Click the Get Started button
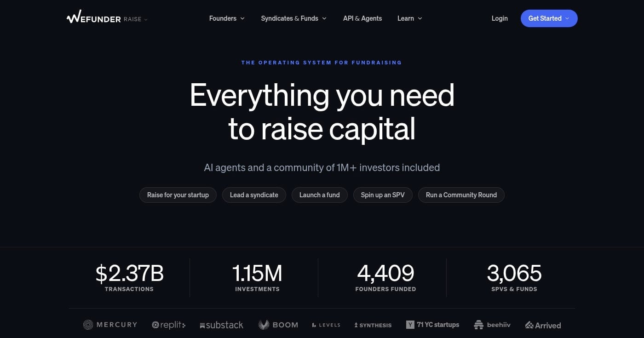 coord(545,18)
